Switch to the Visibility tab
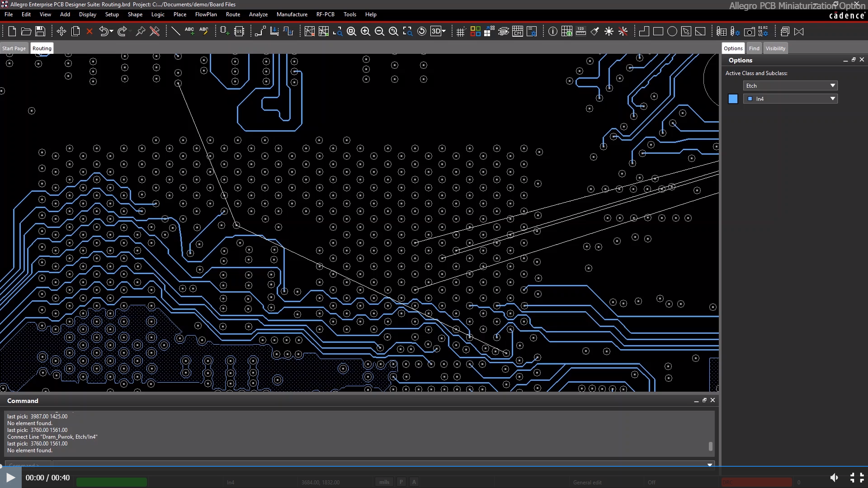 [775, 48]
